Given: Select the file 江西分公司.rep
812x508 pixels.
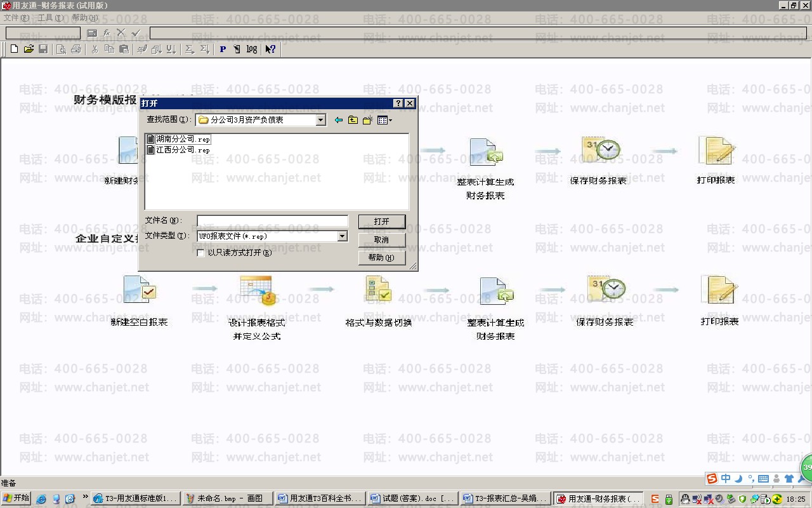Looking at the screenshot, I should (178, 150).
